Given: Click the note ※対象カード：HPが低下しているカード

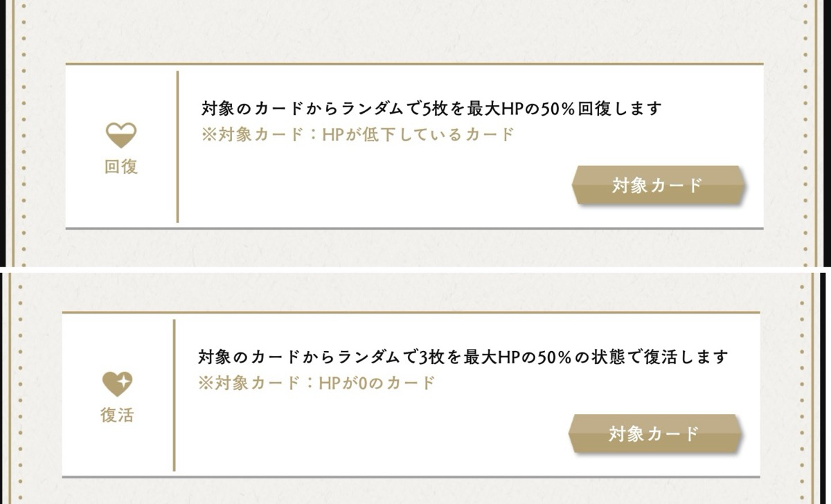Looking at the screenshot, I should point(357,134).
